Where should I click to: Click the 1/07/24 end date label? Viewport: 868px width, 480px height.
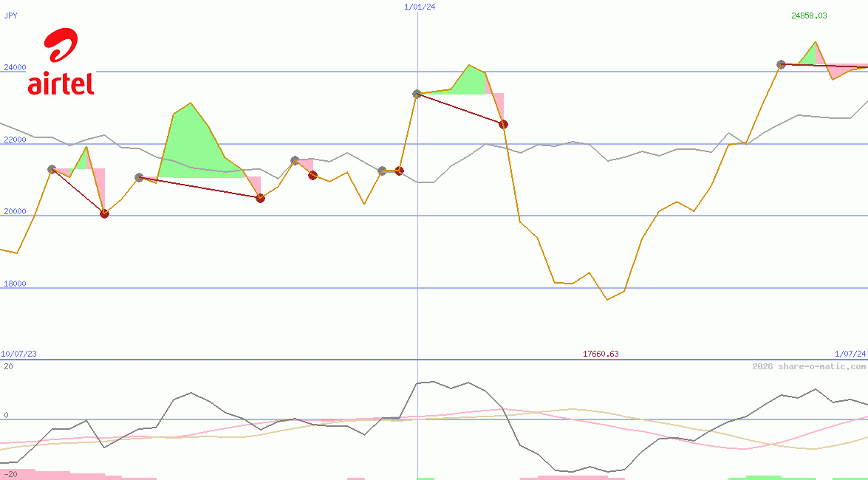pyautogui.click(x=850, y=354)
